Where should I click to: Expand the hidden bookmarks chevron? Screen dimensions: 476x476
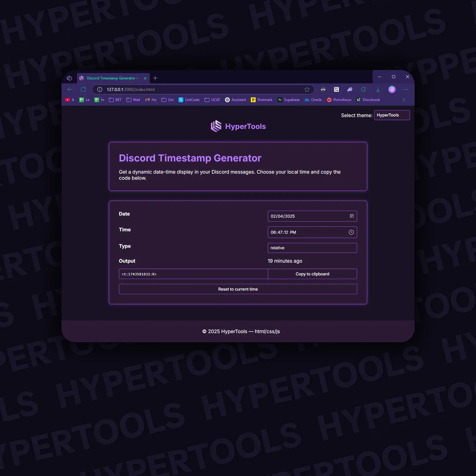click(x=404, y=100)
